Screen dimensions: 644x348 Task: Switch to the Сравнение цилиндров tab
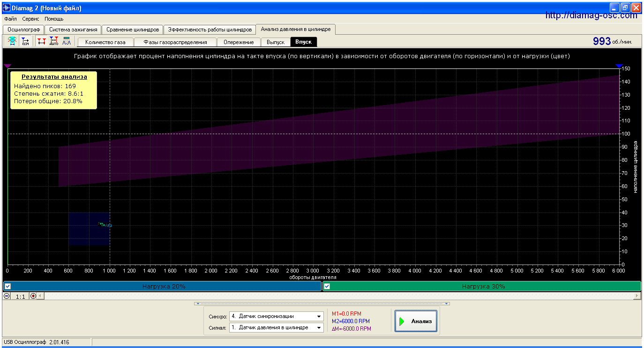(133, 30)
